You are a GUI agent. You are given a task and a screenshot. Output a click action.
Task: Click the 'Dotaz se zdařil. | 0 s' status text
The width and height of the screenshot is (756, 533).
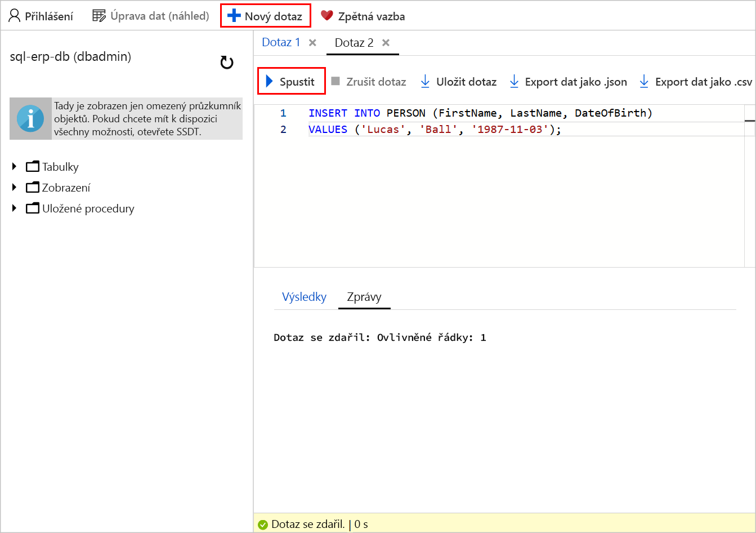click(320, 525)
